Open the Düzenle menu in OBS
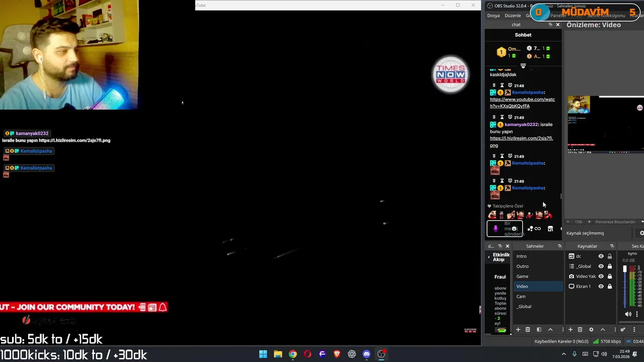 [x=513, y=16]
